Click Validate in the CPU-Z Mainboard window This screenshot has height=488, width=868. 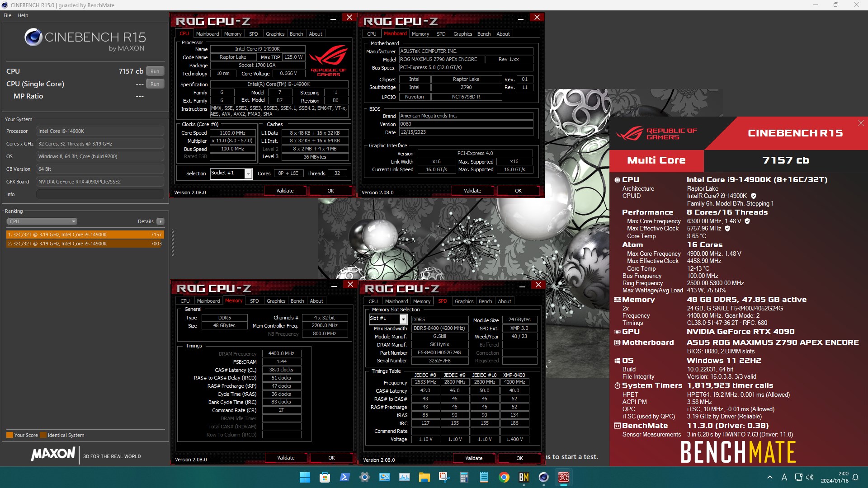472,191
